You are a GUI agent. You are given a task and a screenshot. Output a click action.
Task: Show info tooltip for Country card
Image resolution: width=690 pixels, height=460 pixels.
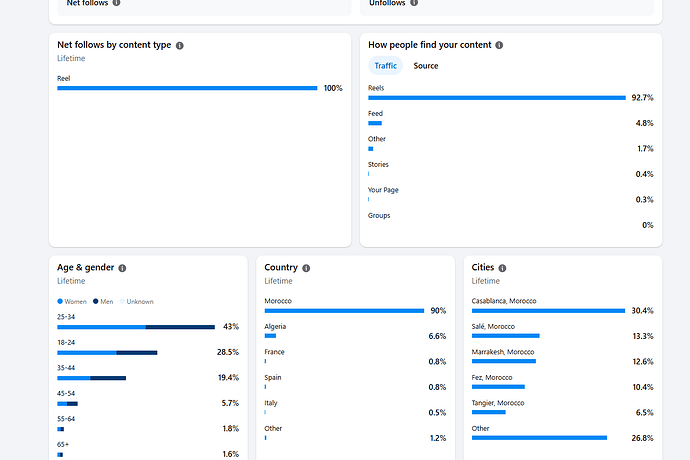pos(306,268)
